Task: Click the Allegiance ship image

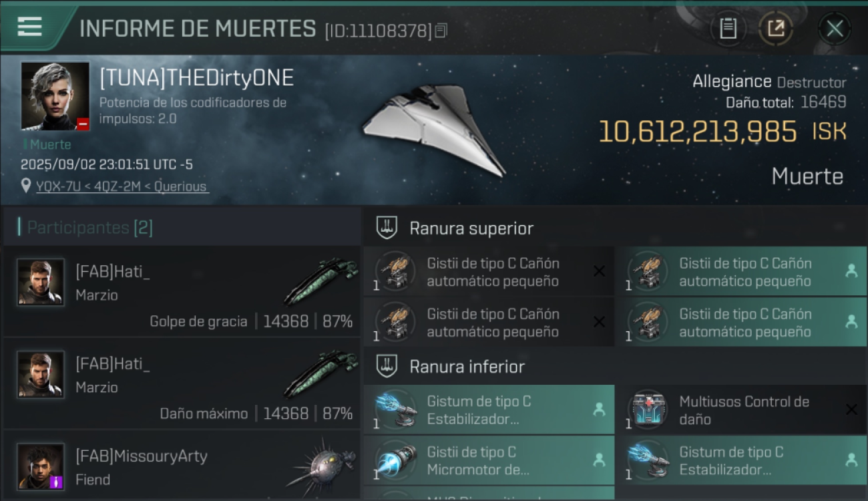Action: pyautogui.click(x=435, y=131)
